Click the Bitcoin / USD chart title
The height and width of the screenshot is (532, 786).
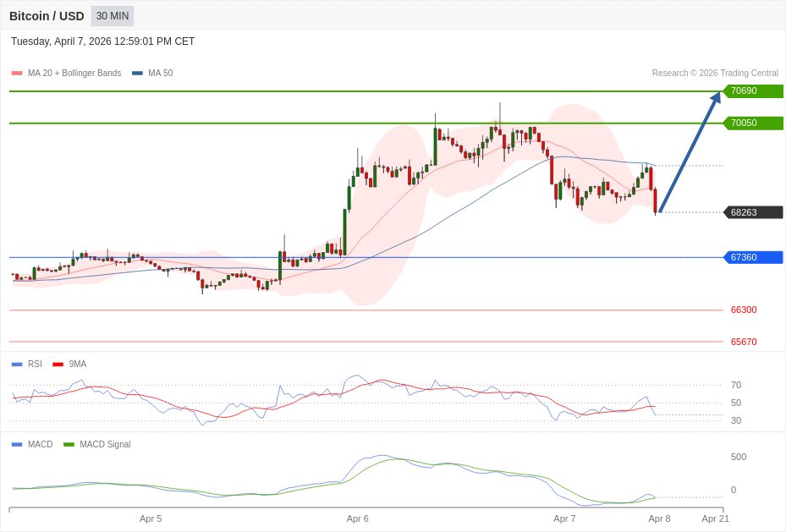(x=47, y=16)
